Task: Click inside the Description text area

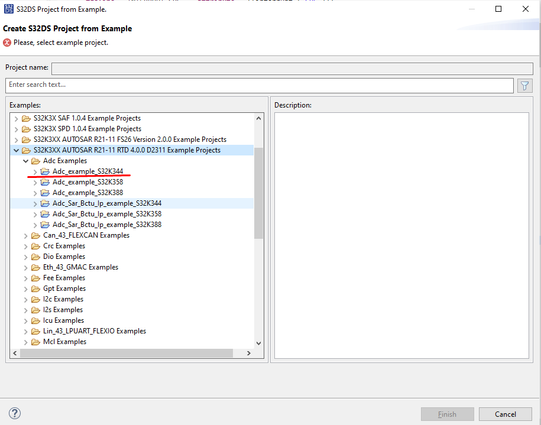Action: 401,235
